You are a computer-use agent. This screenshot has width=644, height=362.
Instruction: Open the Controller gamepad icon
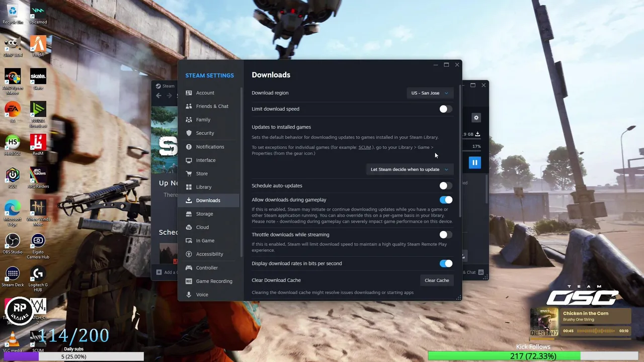[189, 267]
